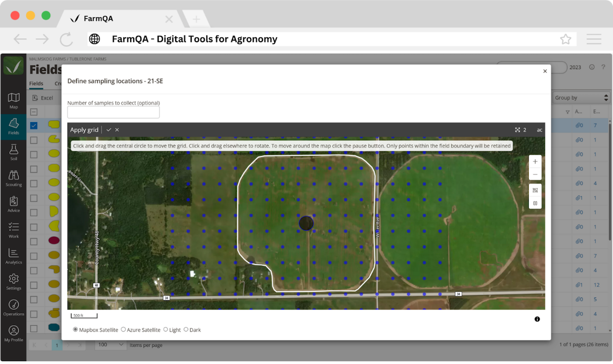This screenshot has height=364, width=613.
Task: Click the smiley feedback icon in header
Action: tap(592, 67)
